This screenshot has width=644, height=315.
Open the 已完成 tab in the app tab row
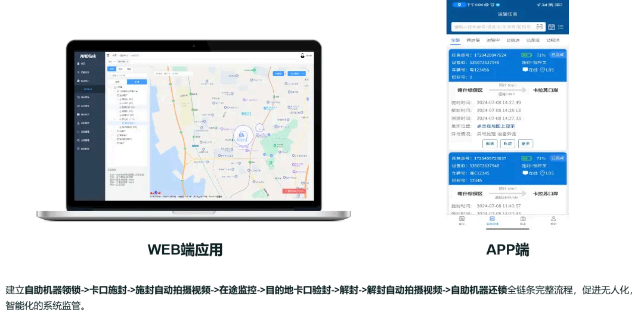click(x=532, y=40)
